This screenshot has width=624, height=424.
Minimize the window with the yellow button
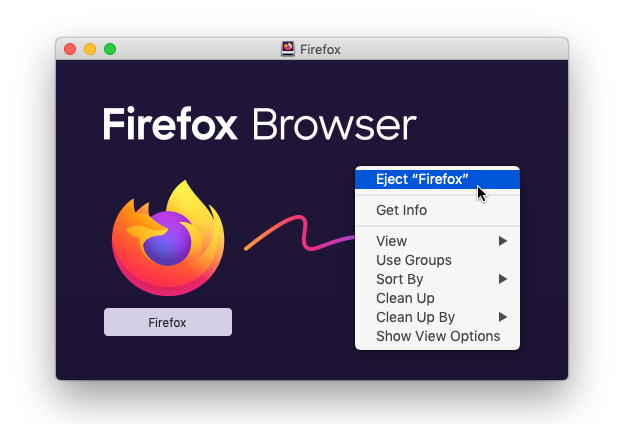pyautogui.click(x=90, y=49)
